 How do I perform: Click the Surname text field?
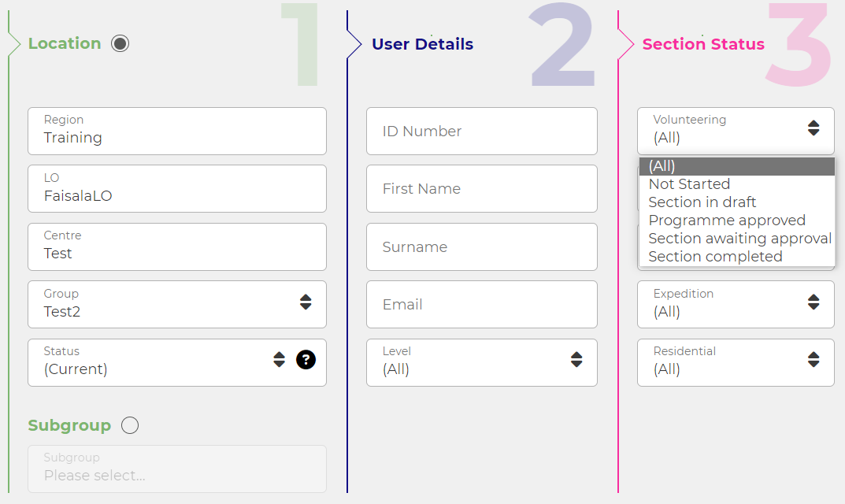coord(482,246)
